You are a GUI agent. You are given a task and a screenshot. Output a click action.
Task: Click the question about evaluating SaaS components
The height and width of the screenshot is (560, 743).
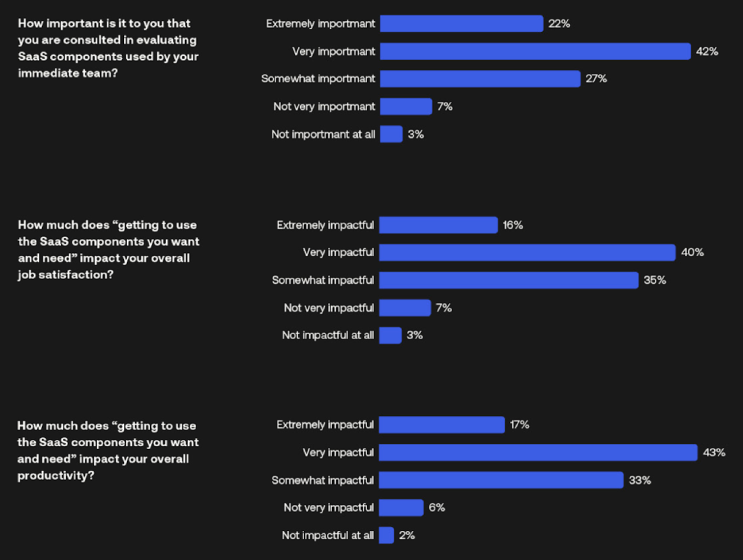tap(108, 49)
